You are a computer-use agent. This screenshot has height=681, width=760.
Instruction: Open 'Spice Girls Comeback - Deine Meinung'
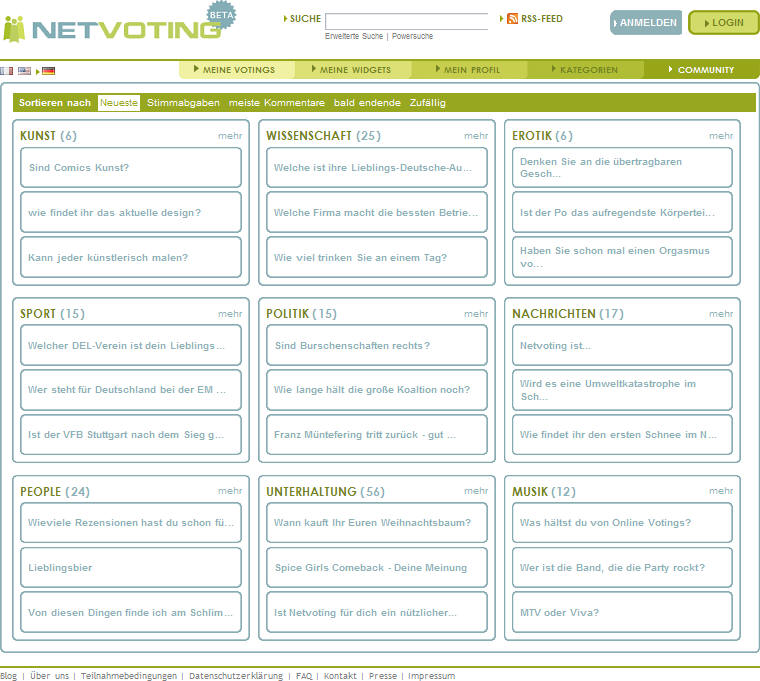377,568
